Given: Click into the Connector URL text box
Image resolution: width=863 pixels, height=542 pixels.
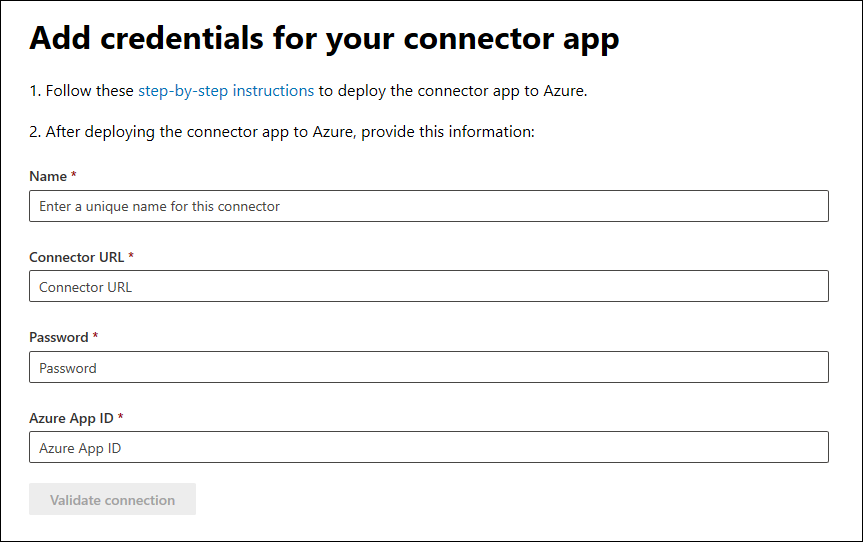Looking at the screenshot, I should click(x=429, y=287).
